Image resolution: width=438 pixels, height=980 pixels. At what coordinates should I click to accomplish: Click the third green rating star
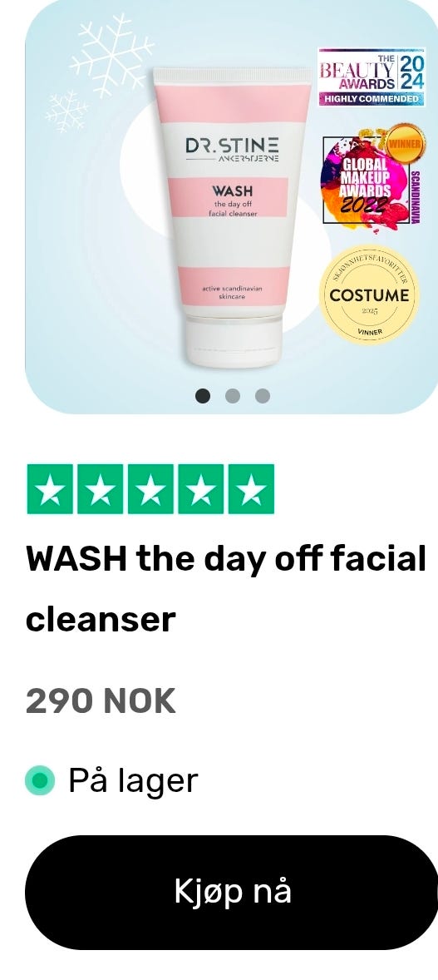[x=150, y=488]
